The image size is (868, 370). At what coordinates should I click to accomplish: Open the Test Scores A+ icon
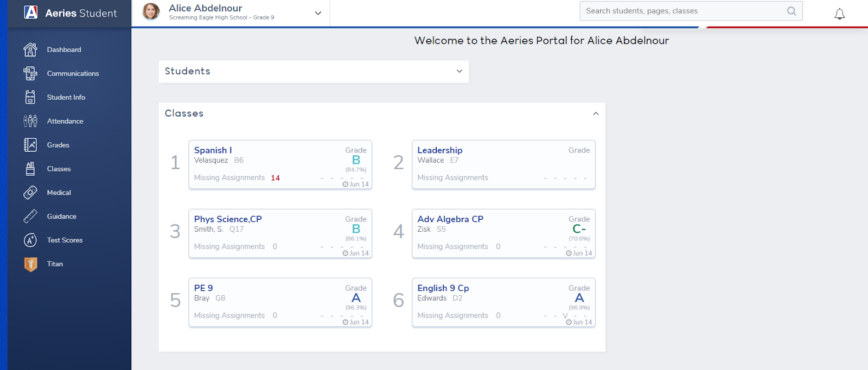click(30, 240)
